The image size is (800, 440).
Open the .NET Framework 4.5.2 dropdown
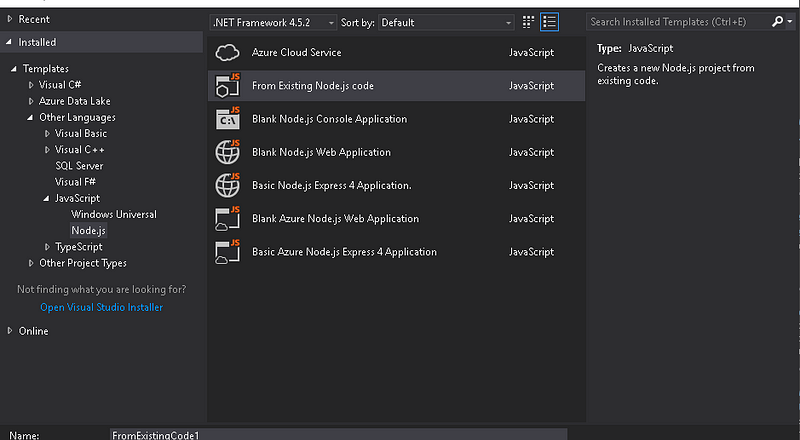[x=273, y=22]
